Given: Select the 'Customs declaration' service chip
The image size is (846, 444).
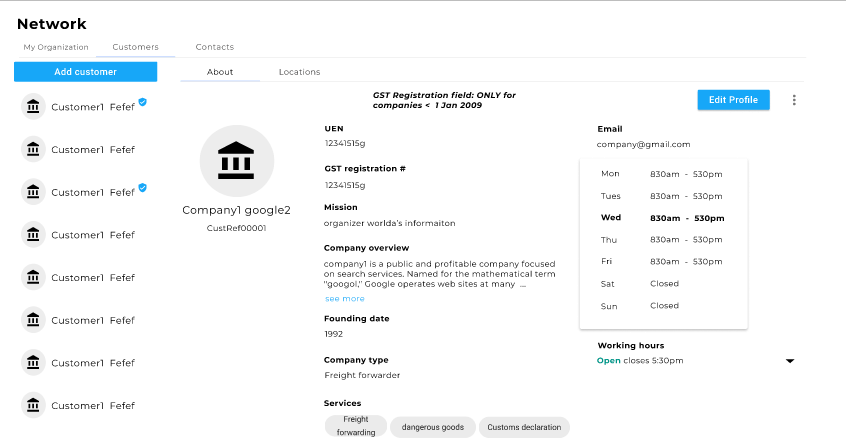Looking at the screenshot, I should click(x=524, y=427).
